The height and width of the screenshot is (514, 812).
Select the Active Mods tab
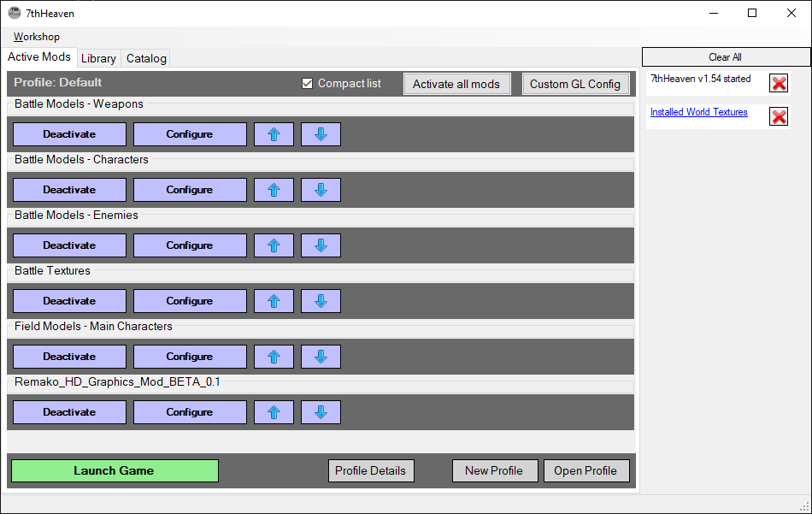click(x=39, y=57)
